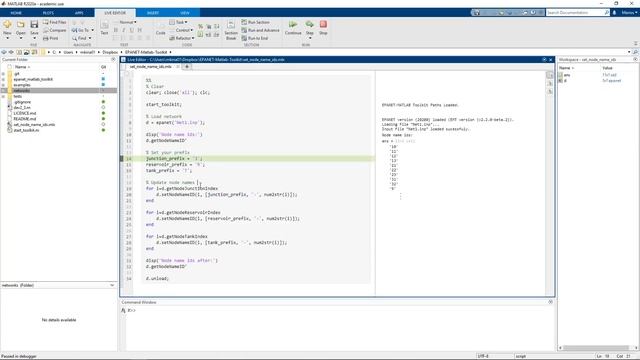Click Print in the ribbon

point(51,38)
